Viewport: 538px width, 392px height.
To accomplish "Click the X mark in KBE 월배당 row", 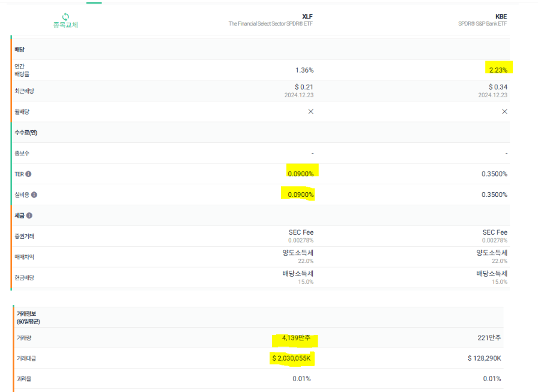I will (505, 112).
